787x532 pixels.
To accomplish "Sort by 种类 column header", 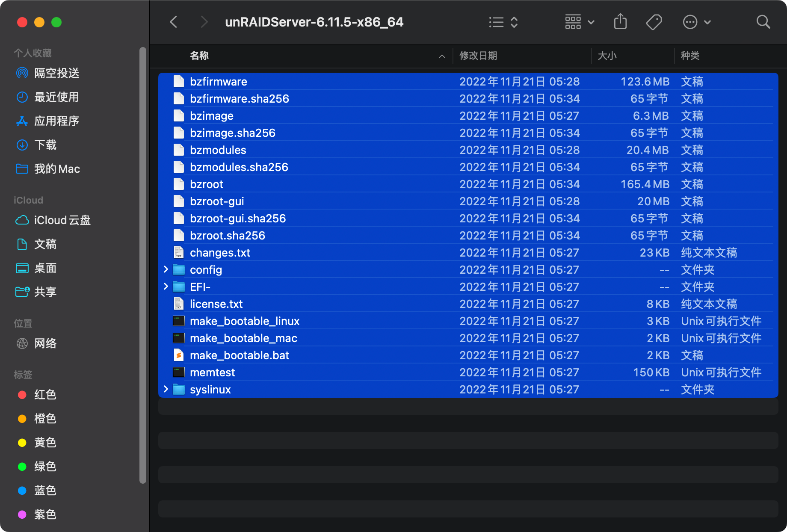I will click(690, 56).
